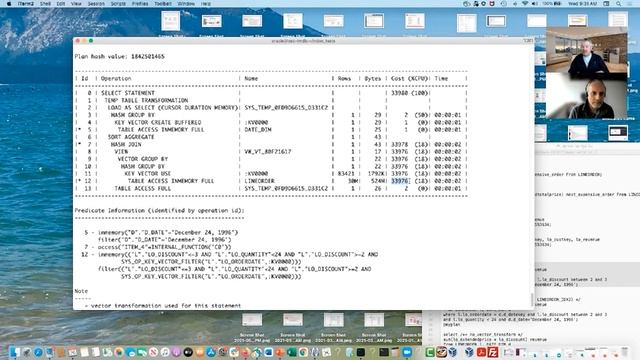This screenshot has height=360, width=640.
Task: Click the top participant's video tile
Action: [x=587, y=50]
